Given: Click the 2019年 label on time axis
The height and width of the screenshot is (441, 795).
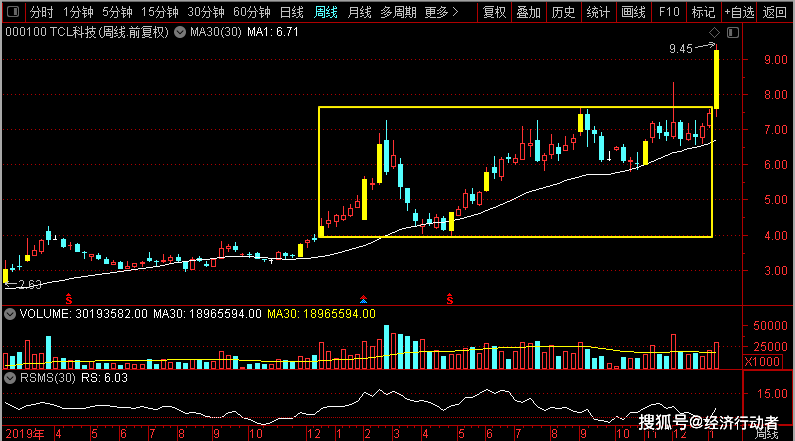Looking at the screenshot, I should (25, 434).
